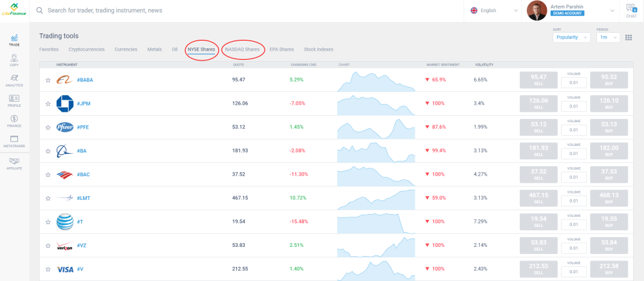Click the UK flag language icon
Screen dimensions: 644x281
tap(474, 11)
